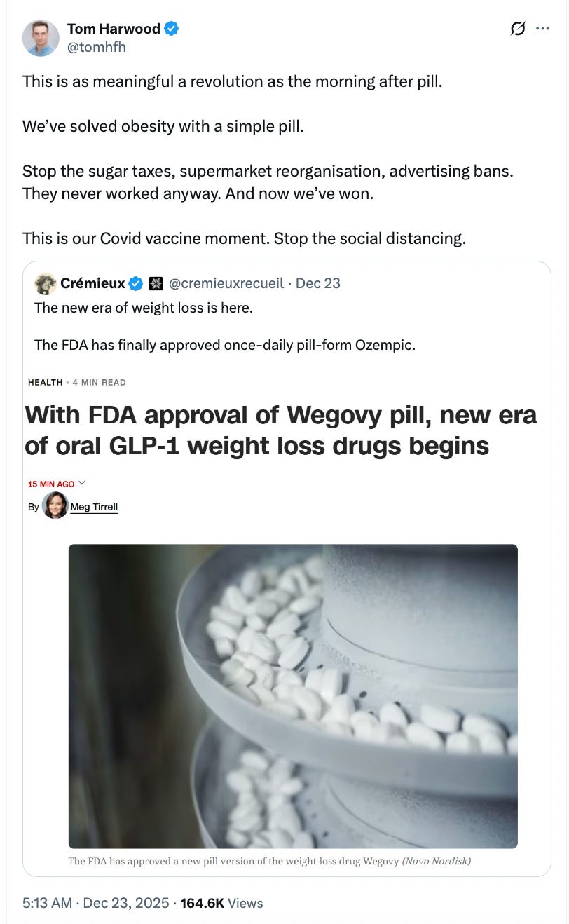569x924 pixels.
Task: Open the Grok explain icon
Action: (x=518, y=29)
